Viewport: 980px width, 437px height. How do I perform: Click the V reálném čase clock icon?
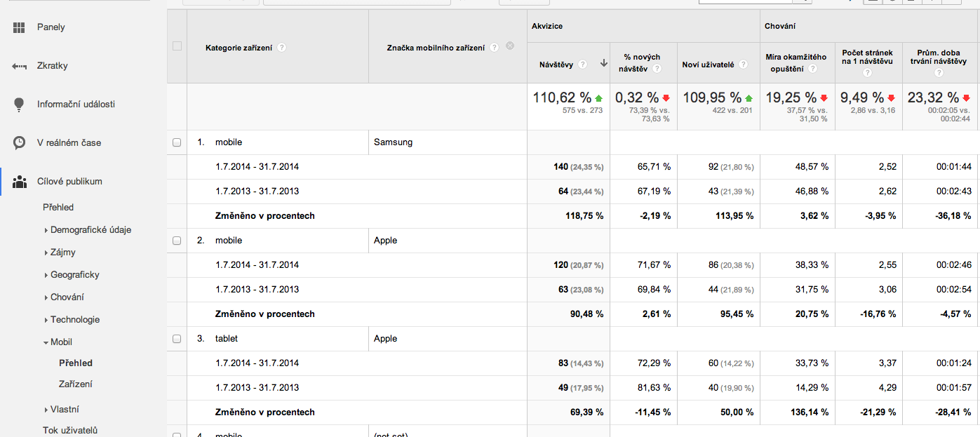click(x=19, y=143)
